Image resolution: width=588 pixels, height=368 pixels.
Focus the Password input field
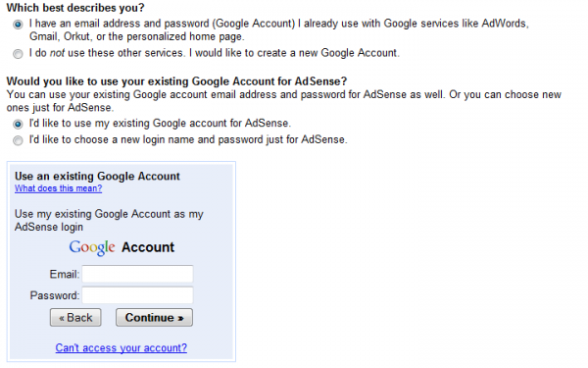tap(137, 294)
